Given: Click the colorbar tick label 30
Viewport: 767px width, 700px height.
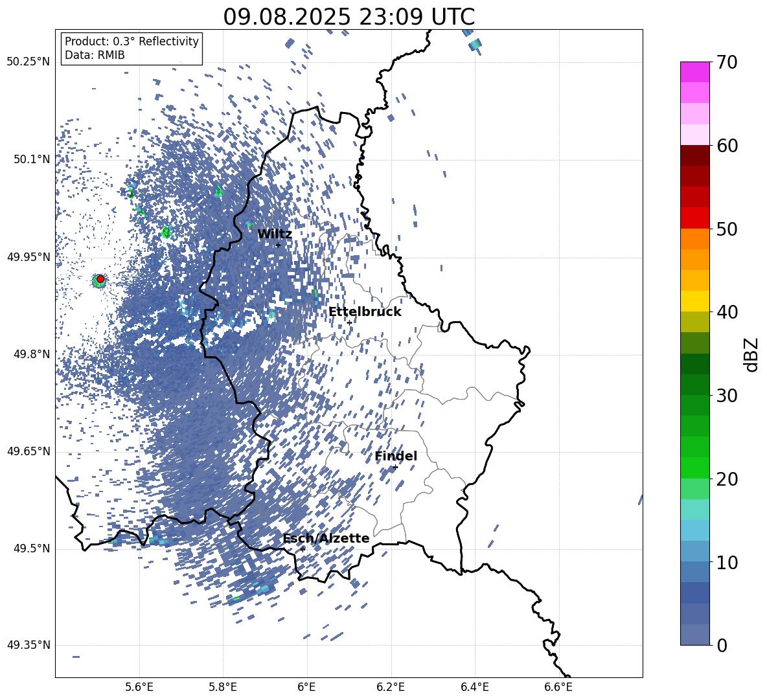Looking at the screenshot, I should pos(727,396).
